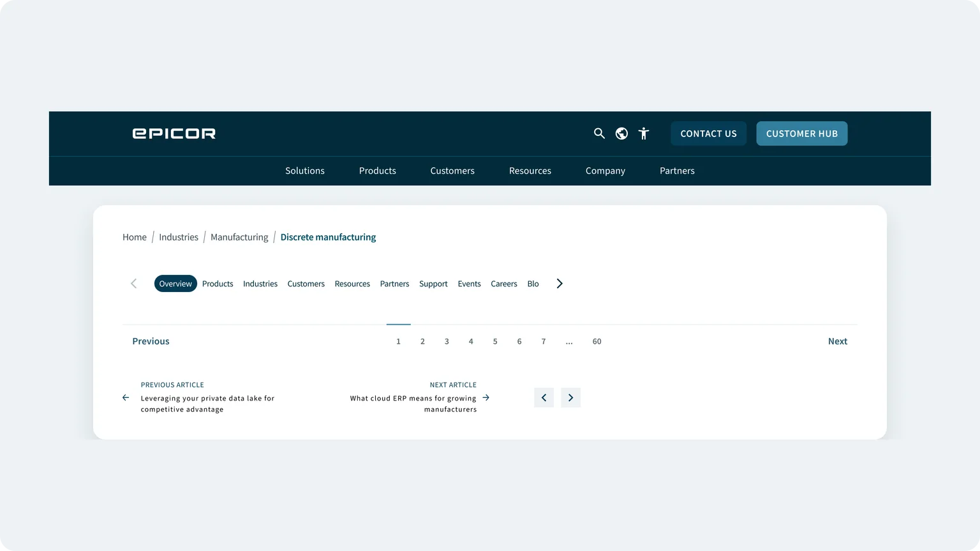
Task: Open the Solutions menu
Action: pos(305,171)
